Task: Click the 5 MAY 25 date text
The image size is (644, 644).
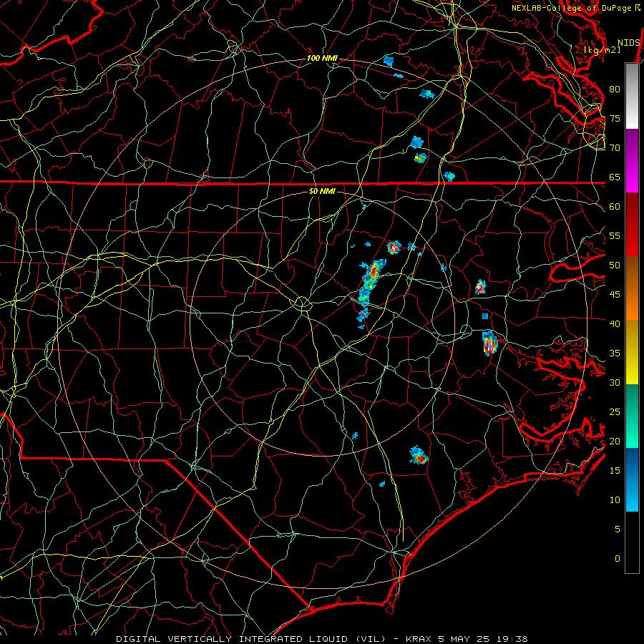Action: [x=464, y=639]
